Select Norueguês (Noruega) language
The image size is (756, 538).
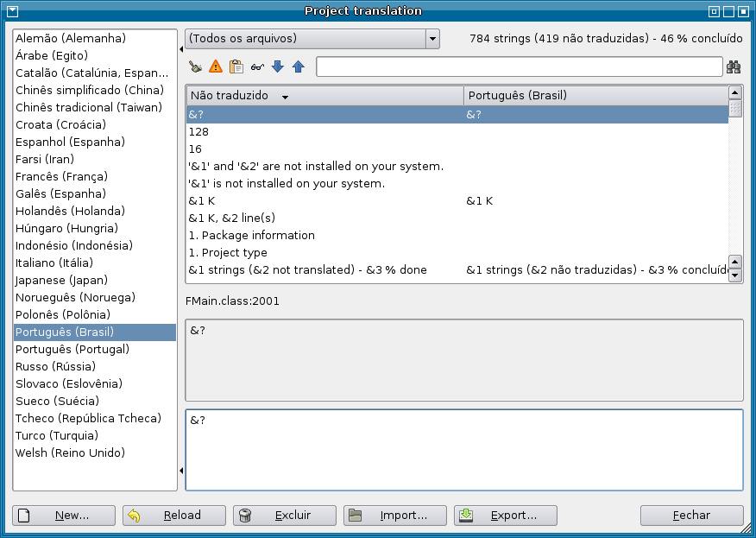point(95,298)
